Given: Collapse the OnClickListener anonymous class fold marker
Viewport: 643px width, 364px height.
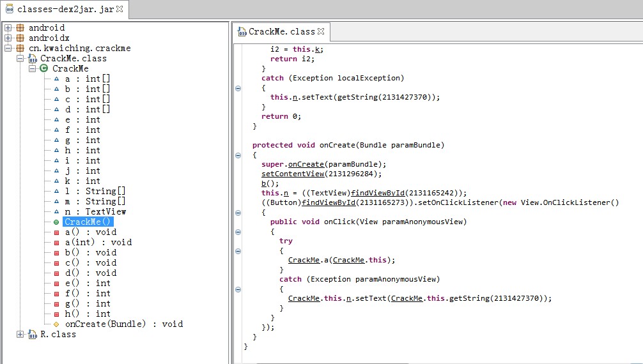Looking at the screenshot, I should pyautogui.click(x=238, y=213).
